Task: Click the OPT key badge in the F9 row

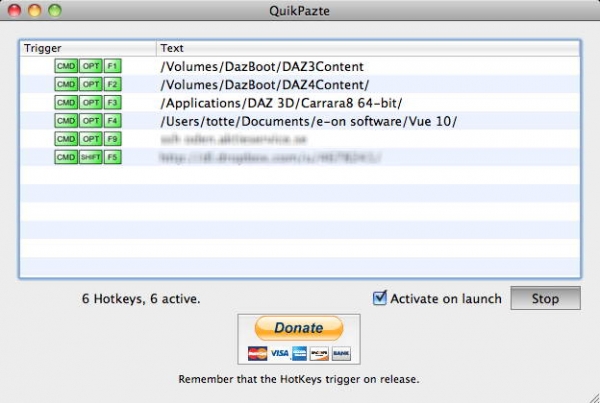Action: coord(91,139)
